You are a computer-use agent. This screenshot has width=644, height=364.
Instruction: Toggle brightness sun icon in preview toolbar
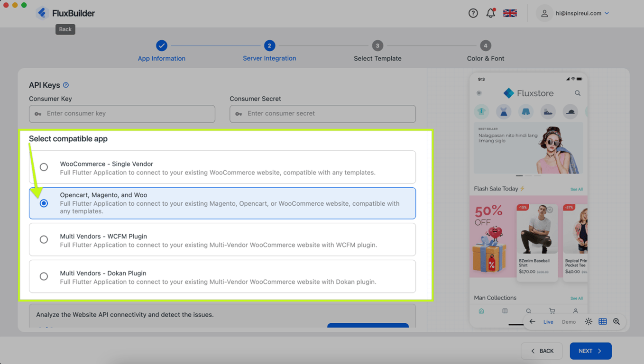[589, 322]
